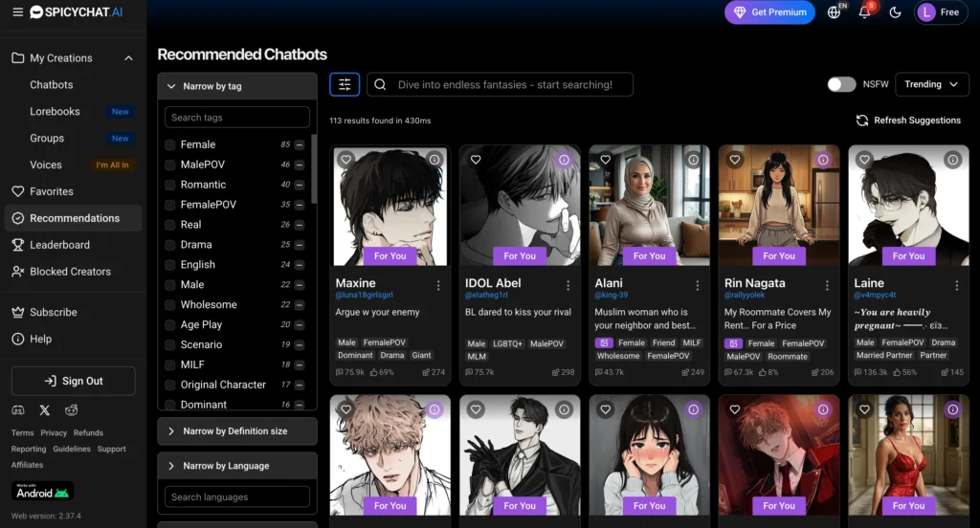Exclude the Female tag with minus button

tap(300, 145)
